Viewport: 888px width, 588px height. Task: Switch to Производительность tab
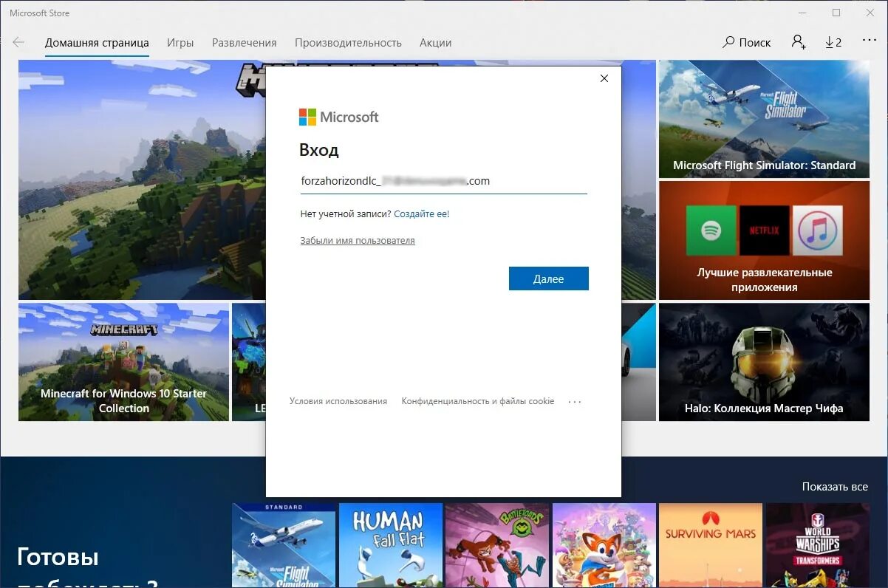[x=348, y=43]
